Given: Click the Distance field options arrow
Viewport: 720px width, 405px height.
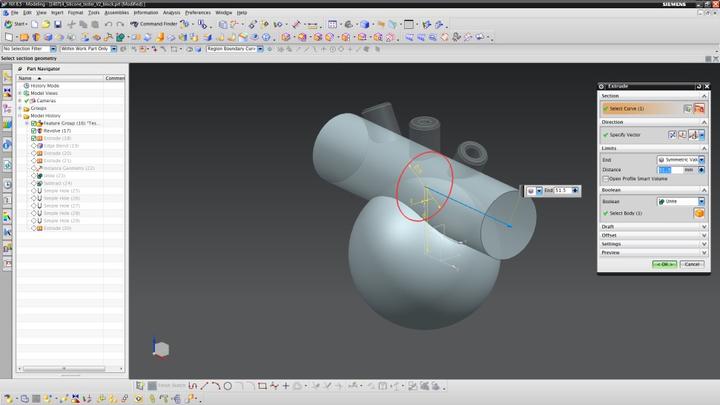Looking at the screenshot, I should [x=701, y=170].
